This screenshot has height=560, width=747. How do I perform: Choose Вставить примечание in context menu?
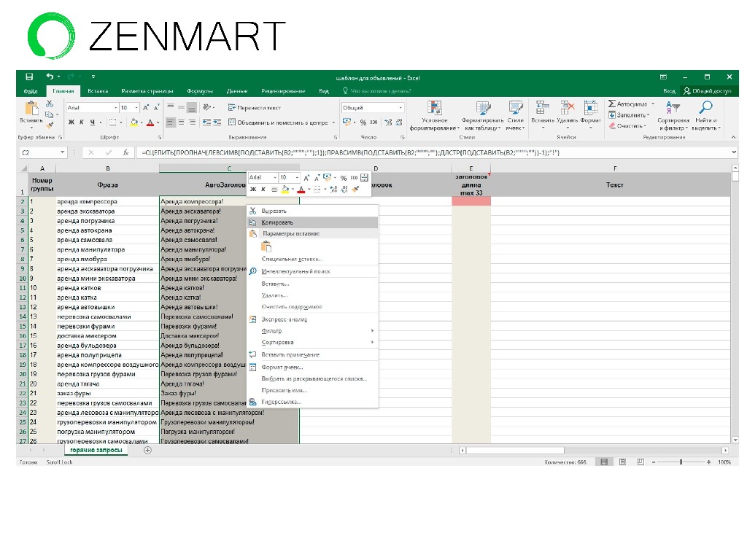[312, 355]
